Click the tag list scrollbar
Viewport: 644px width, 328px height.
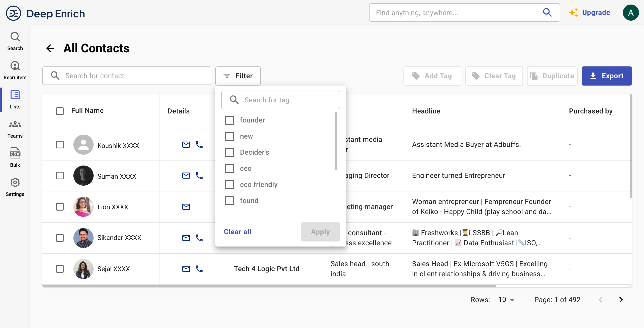tap(336, 141)
